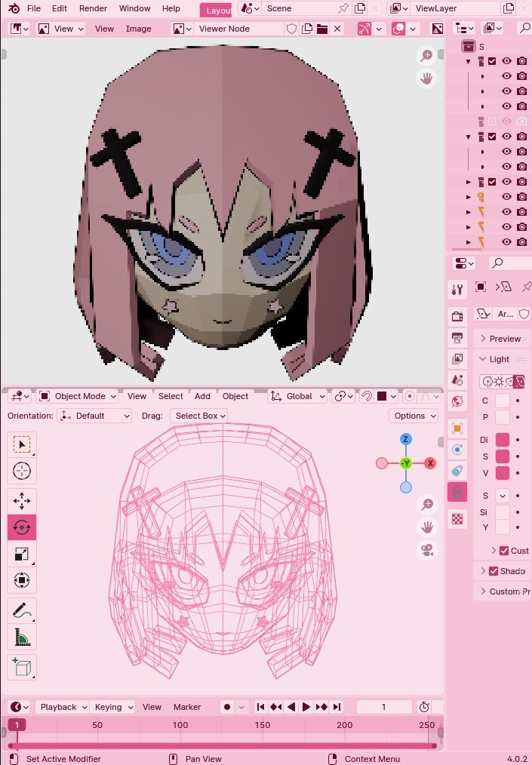Toggle camera view in 3D viewport
Screen dimensions: 532x765
(x=428, y=550)
